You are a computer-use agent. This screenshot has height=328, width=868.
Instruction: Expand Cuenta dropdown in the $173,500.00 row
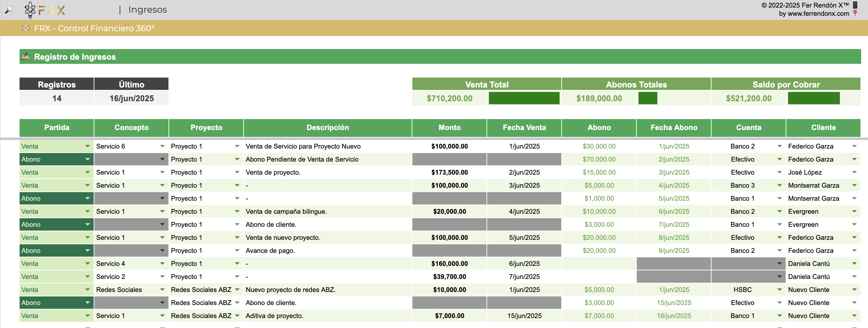[x=779, y=172]
